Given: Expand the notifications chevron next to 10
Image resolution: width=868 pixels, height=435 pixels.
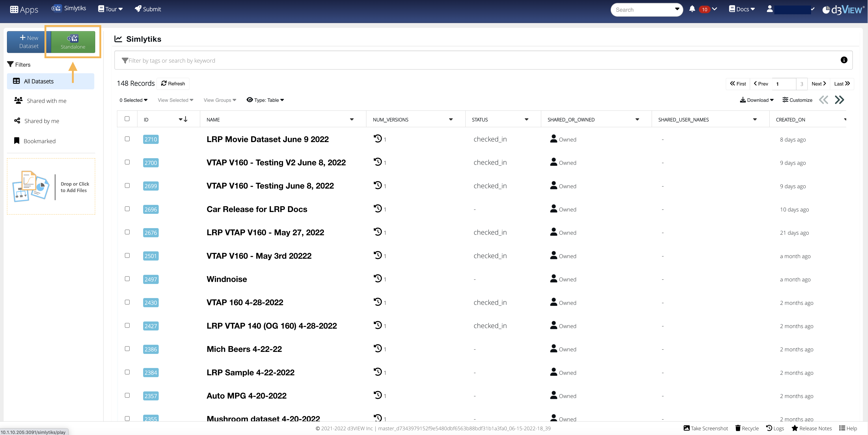Looking at the screenshot, I should tap(714, 9).
